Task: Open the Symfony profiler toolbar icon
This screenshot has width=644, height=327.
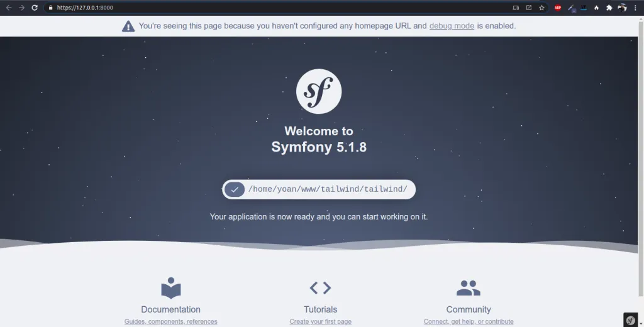Action: 631,319
